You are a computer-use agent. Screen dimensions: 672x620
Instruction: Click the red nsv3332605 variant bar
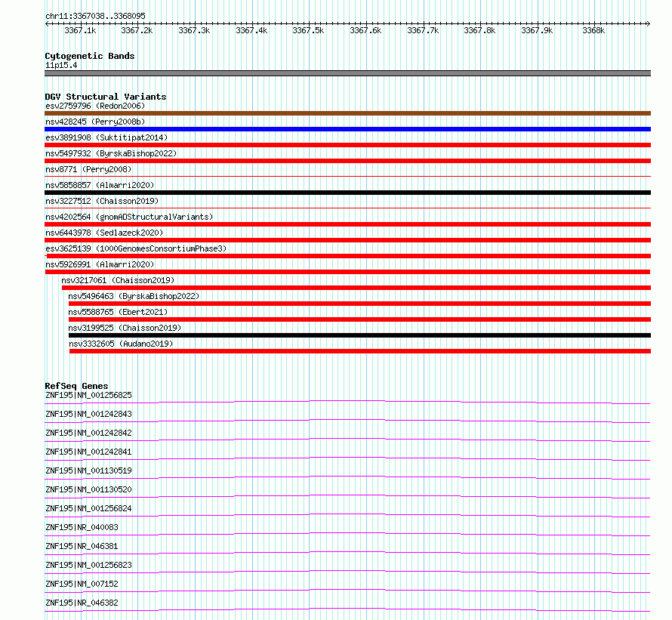coord(360,351)
